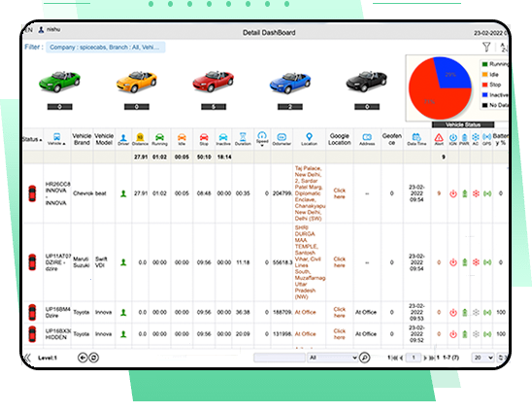Open the page size dropdown showing 20
The image size is (532, 413).
coord(482,358)
